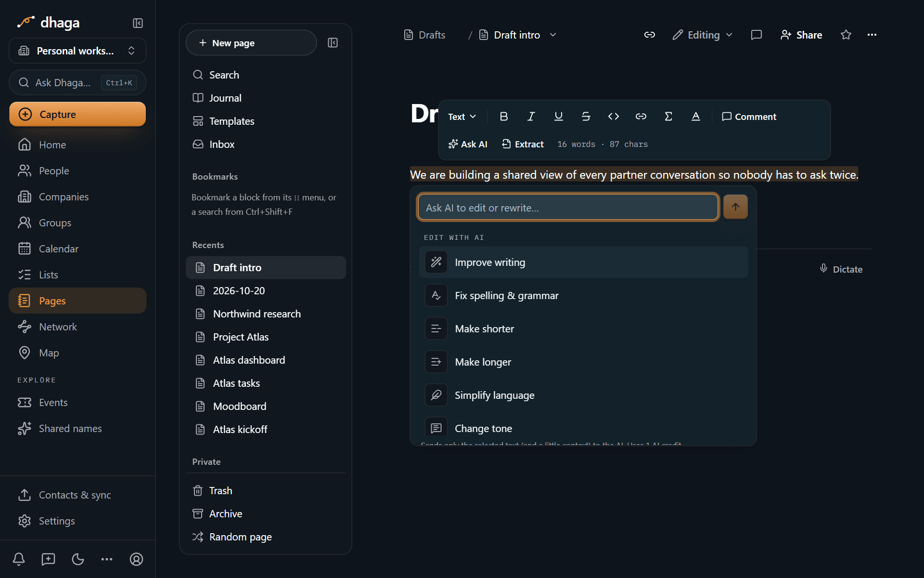Go to the Drafts breadcrumb
Image resolution: width=924 pixels, height=578 pixels.
pyautogui.click(x=424, y=35)
